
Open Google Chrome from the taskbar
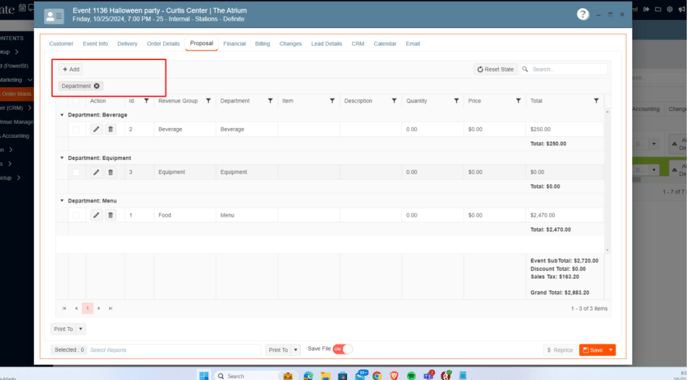pyautogui.click(x=377, y=376)
